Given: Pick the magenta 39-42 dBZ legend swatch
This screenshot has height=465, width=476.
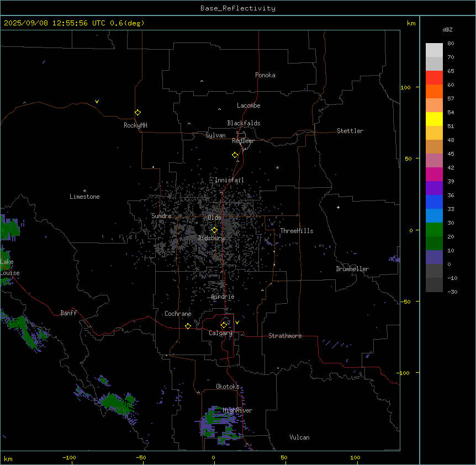Looking at the screenshot, I should point(434,174).
